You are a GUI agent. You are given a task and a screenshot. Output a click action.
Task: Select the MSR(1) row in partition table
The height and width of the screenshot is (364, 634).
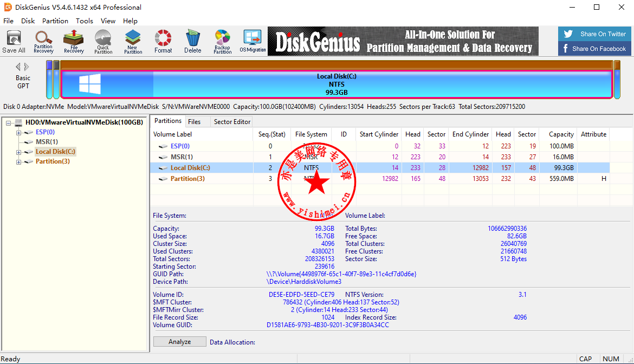[x=380, y=157]
